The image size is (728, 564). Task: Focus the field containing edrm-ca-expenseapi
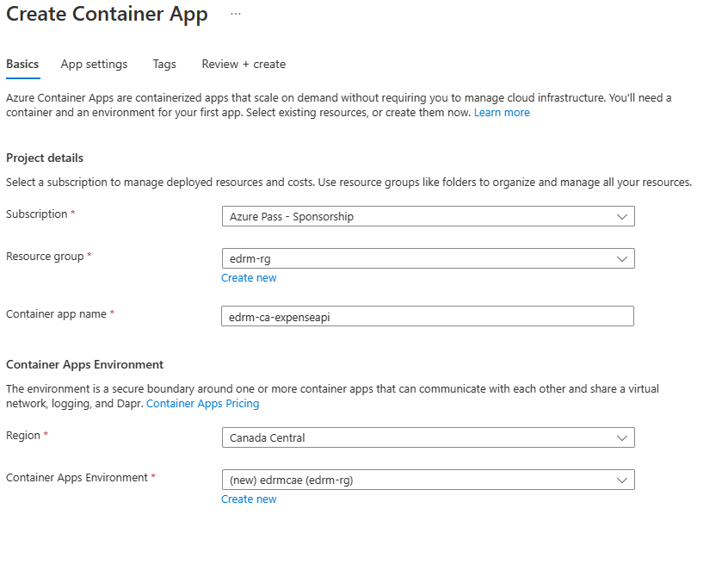(x=427, y=316)
